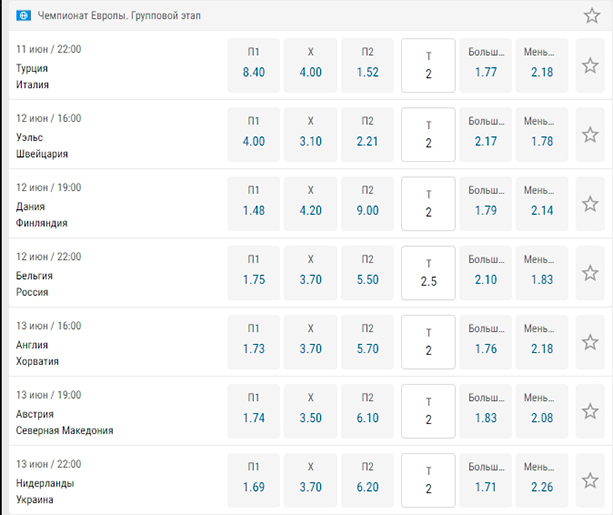Toggle favorite star for Нидерланды vs Украина
613x515 pixels.
point(590,481)
